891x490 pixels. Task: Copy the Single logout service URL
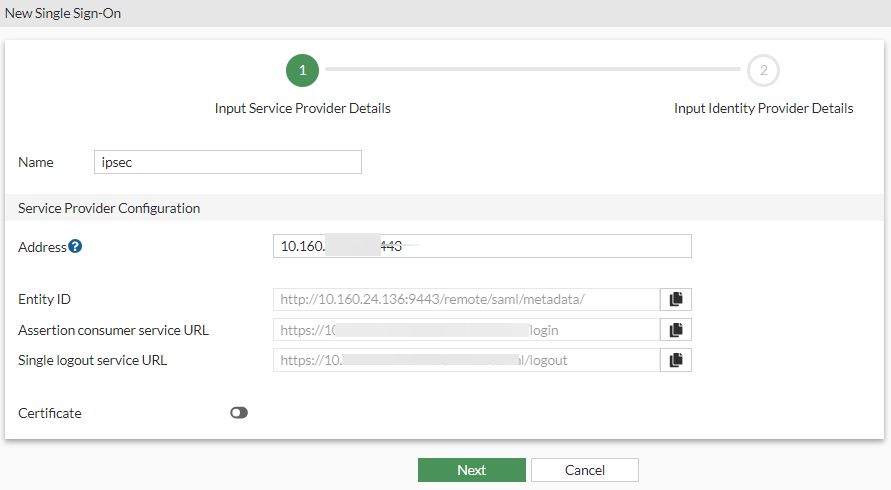pos(675,360)
